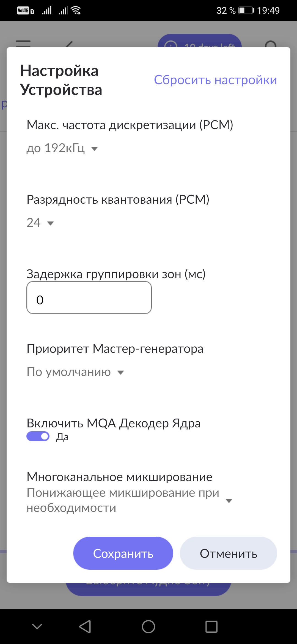Open the 24 bit depth dropdown
Viewport: 297px width, 644px height.
click(40, 223)
